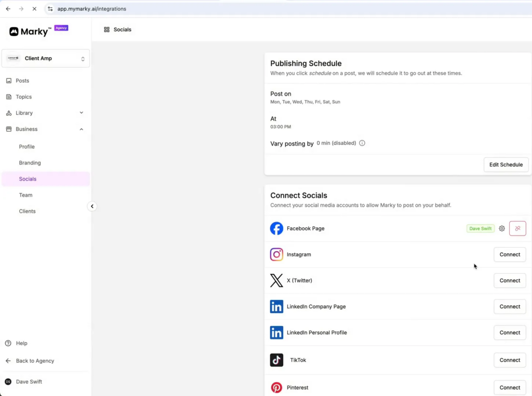Connect Instagram account
The height and width of the screenshot is (396, 532).
[510, 255]
